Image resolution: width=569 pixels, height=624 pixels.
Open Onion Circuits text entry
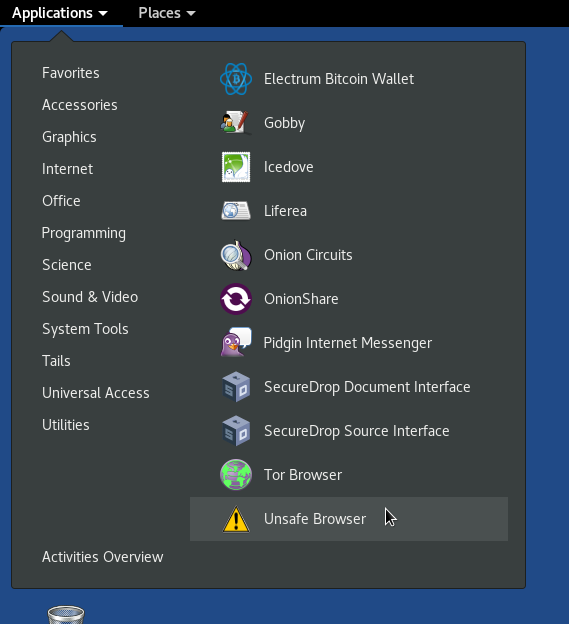coord(308,255)
